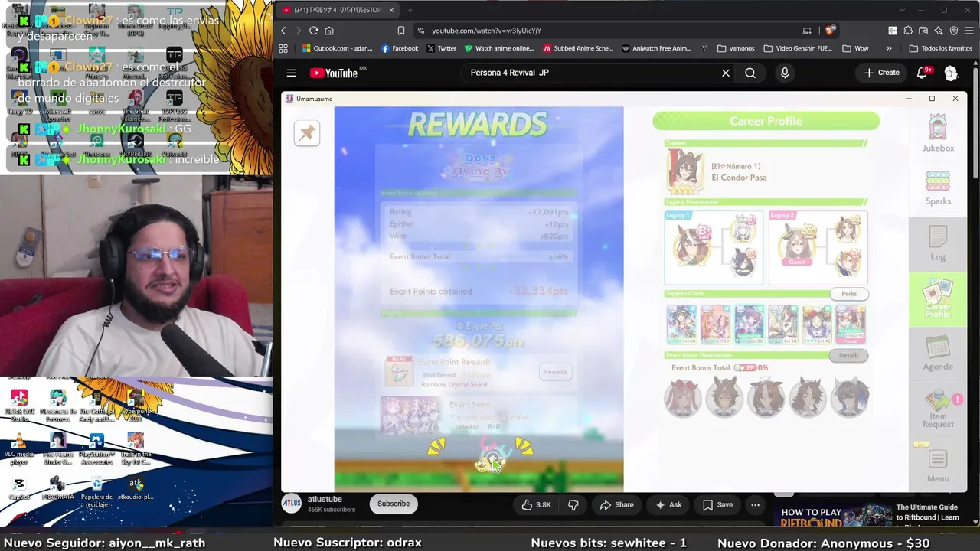Open the Aniwatch Free Anime bookmark

tap(657, 48)
